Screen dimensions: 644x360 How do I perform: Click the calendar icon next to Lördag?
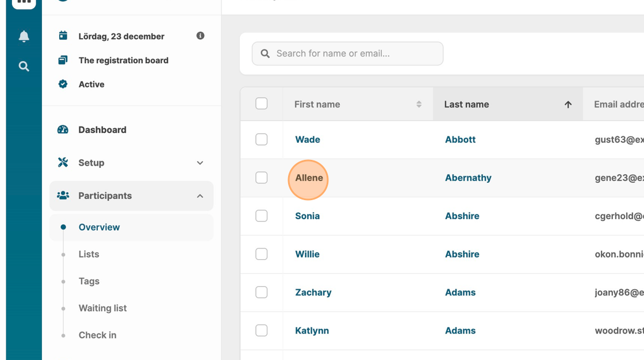63,36
